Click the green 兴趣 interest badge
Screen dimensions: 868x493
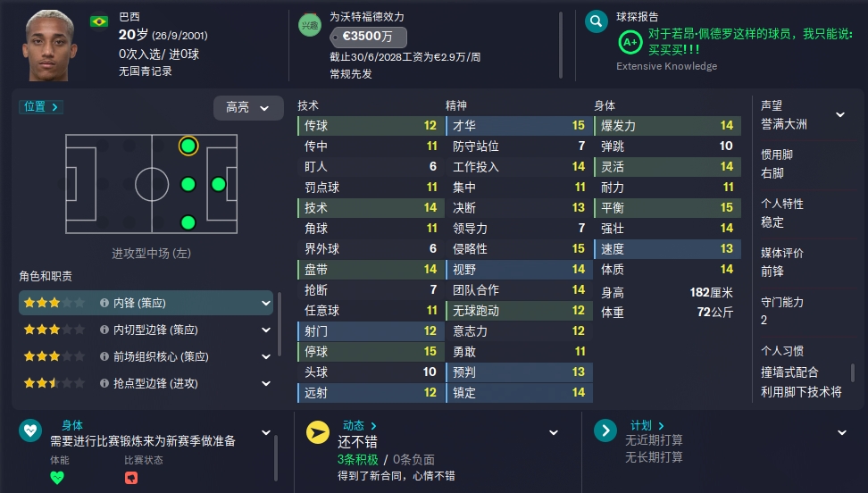tap(310, 25)
